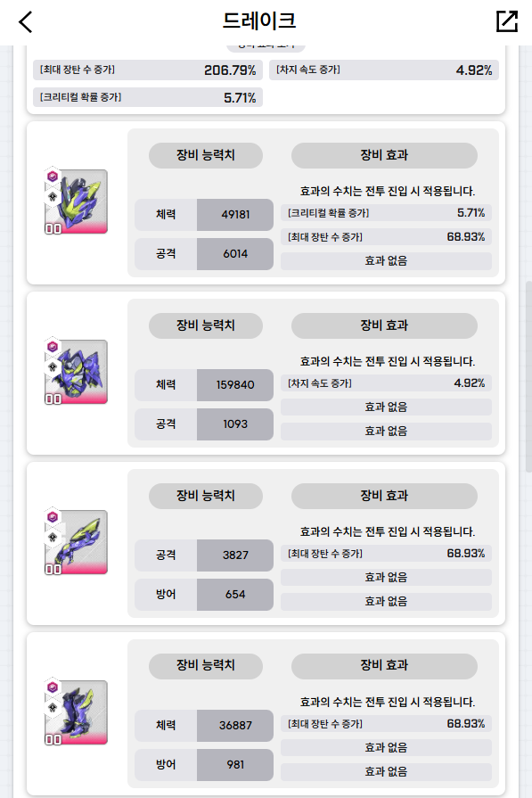The width and height of the screenshot is (532, 798).
Task: Select the rarity hexagon on the second equipment card
Action: (52, 346)
